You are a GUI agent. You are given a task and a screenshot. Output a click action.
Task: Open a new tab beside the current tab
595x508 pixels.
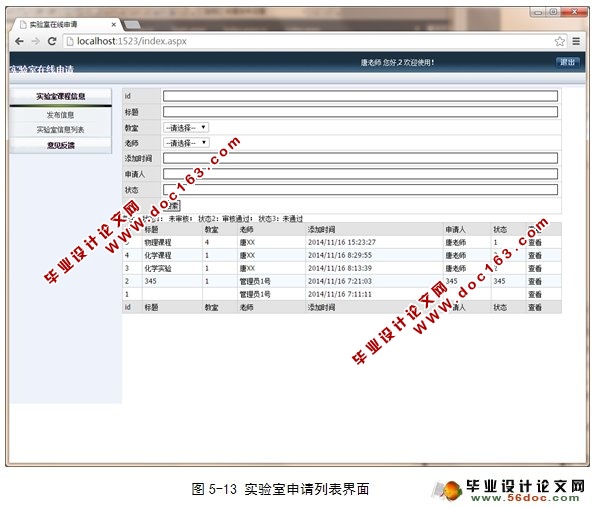pyautogui.click(x=132, y=25)
